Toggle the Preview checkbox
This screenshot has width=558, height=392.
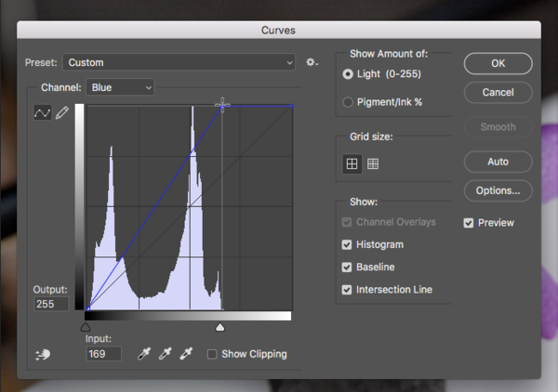(469, 223)
